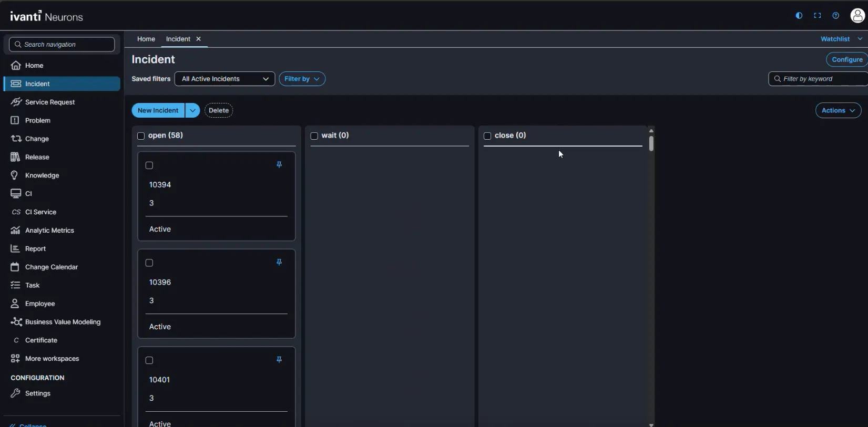This screenshot has width=868, height=427.
Task: Check the close column checkbox
Action: point(487,136)
